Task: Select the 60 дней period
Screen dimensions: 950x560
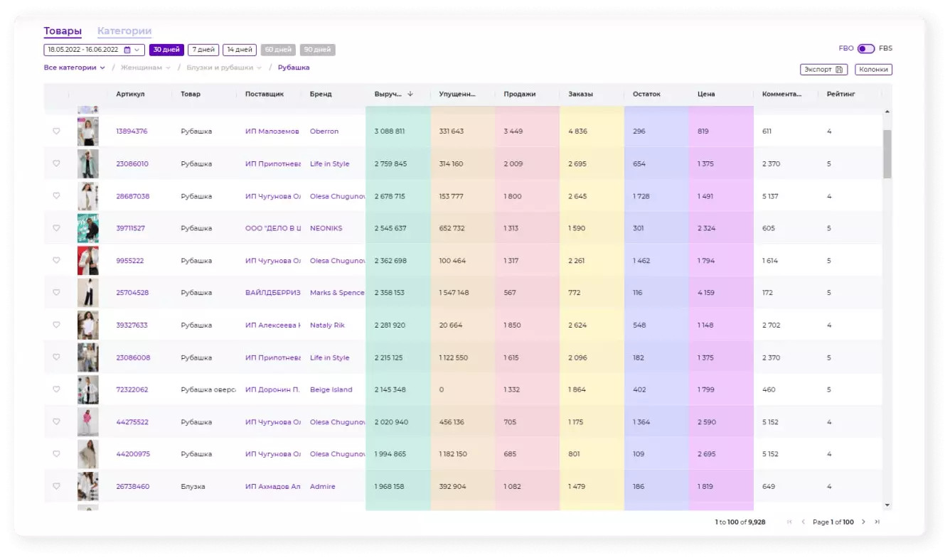Action: point(278,50)
